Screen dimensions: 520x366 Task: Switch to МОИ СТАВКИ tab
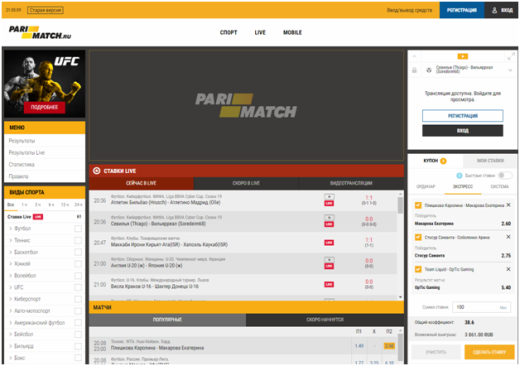coord(490,161)
